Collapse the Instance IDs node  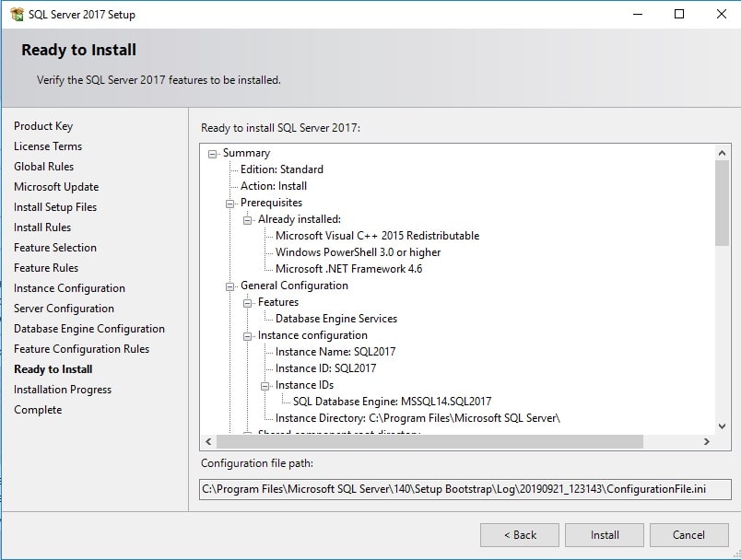coord(265,386)
